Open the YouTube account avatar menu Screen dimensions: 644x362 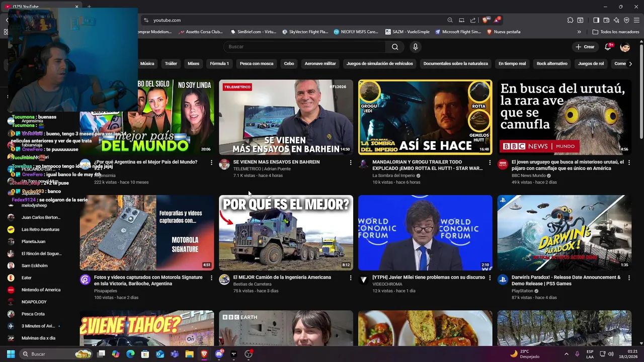[625, 47]
